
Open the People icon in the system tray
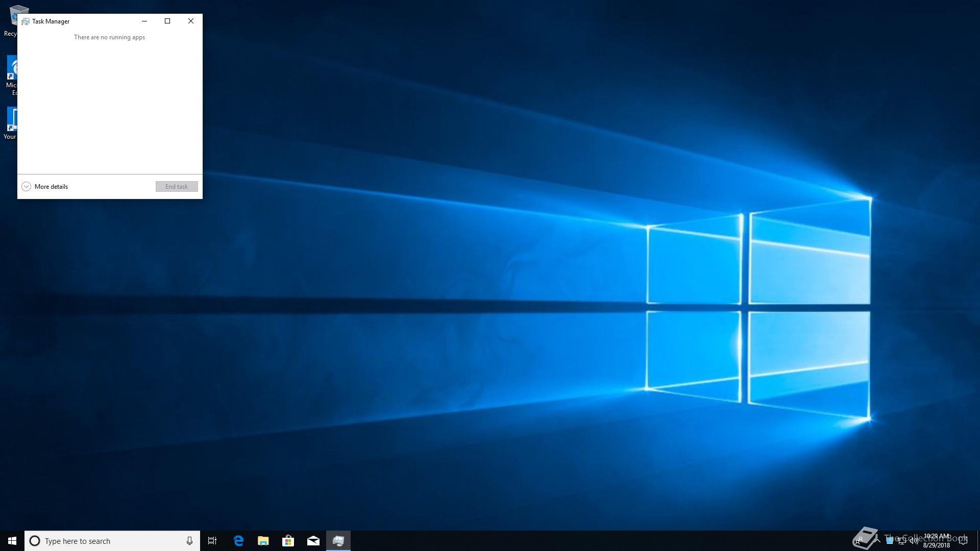(860, 541)
